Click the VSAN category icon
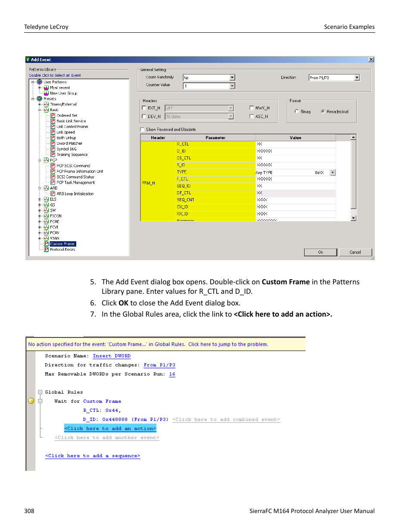The image size is (411, 532). (x=46, y=238)
